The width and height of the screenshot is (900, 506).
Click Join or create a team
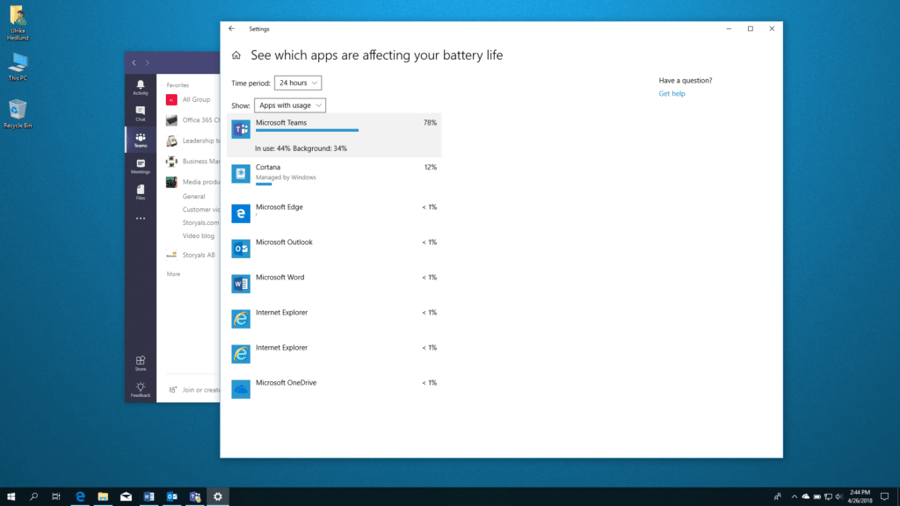194,390
